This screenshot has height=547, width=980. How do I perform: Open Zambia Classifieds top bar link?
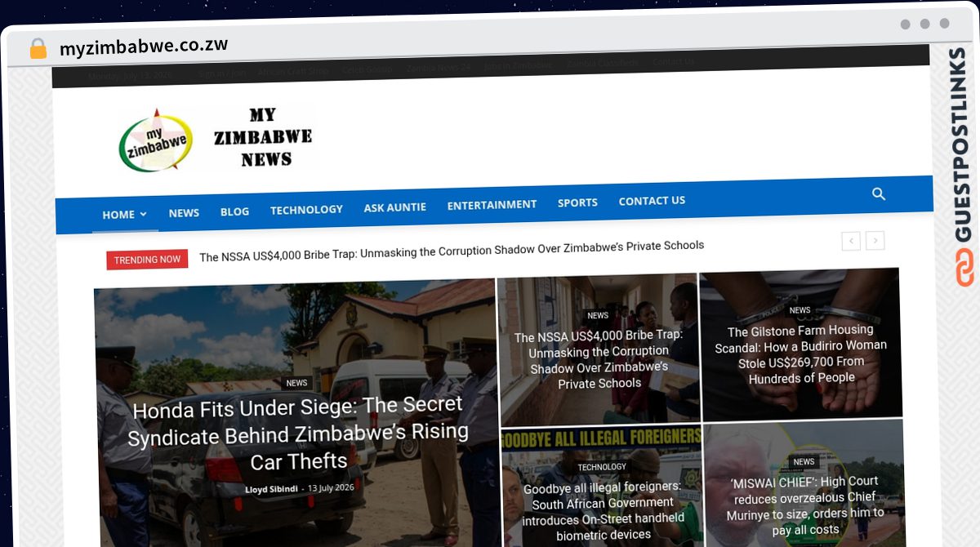click(603, 63)
